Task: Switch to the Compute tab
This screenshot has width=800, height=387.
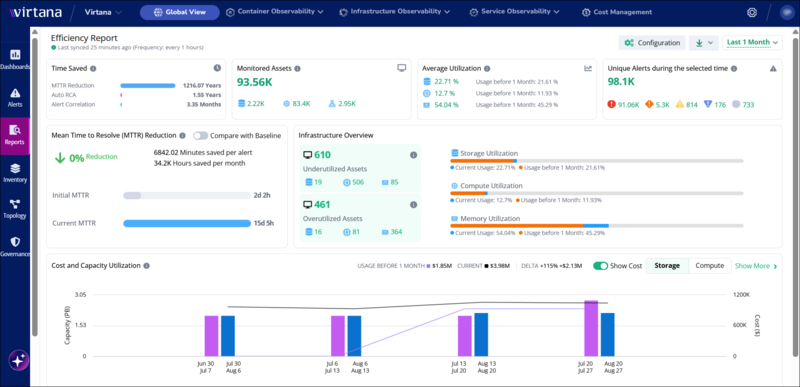Action: click(x=709, y=266)
